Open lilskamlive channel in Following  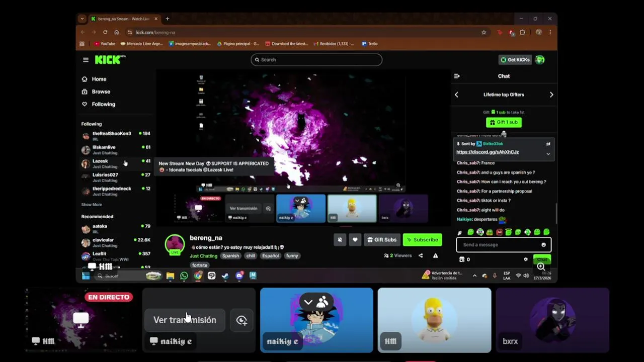[116, 150]
